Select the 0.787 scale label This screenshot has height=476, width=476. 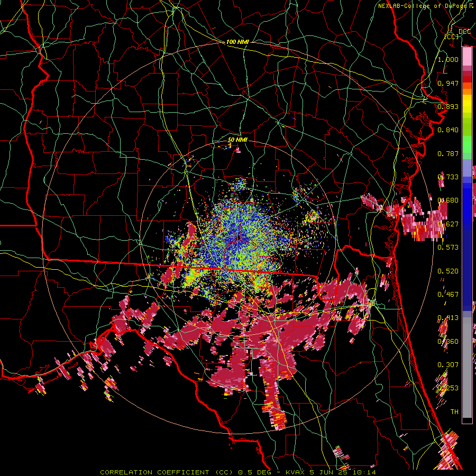(x=448, y=153)
